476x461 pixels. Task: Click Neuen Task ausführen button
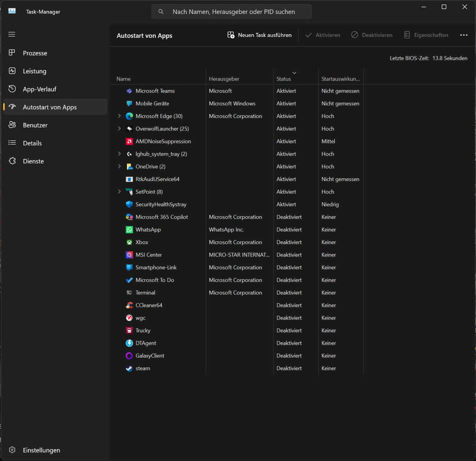point(259,35)
